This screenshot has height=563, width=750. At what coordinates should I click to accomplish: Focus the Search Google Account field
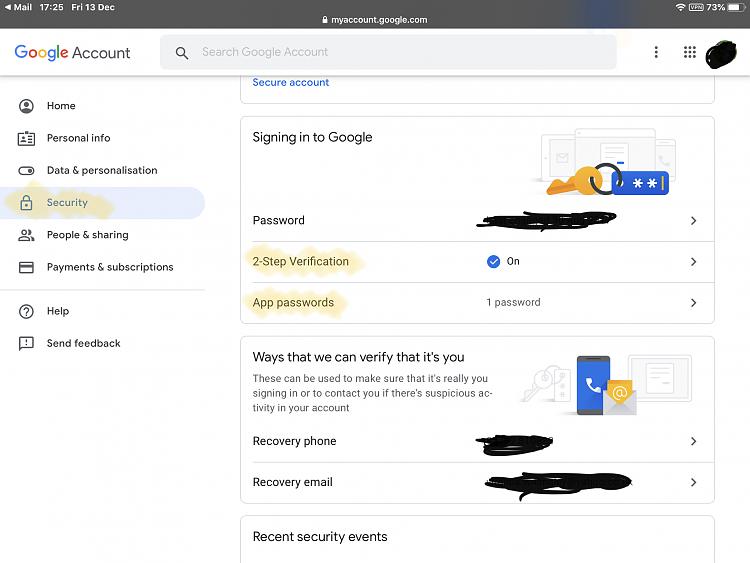388,52
